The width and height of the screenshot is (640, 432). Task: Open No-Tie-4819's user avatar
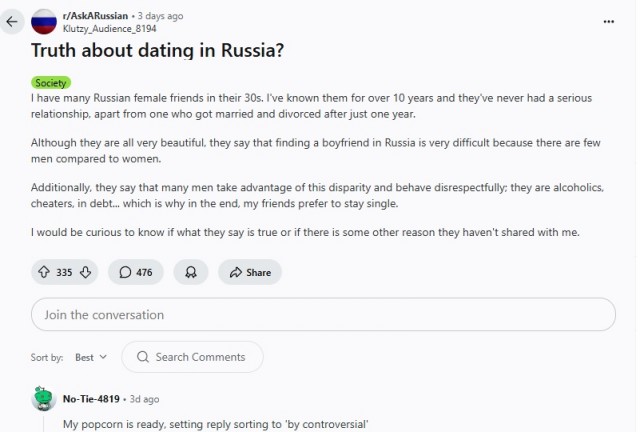coord(43,398)
